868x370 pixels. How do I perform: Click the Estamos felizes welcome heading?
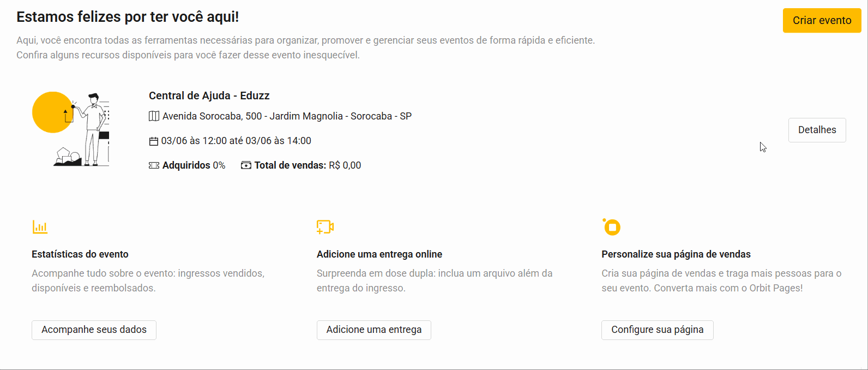[x=128, y=17]
